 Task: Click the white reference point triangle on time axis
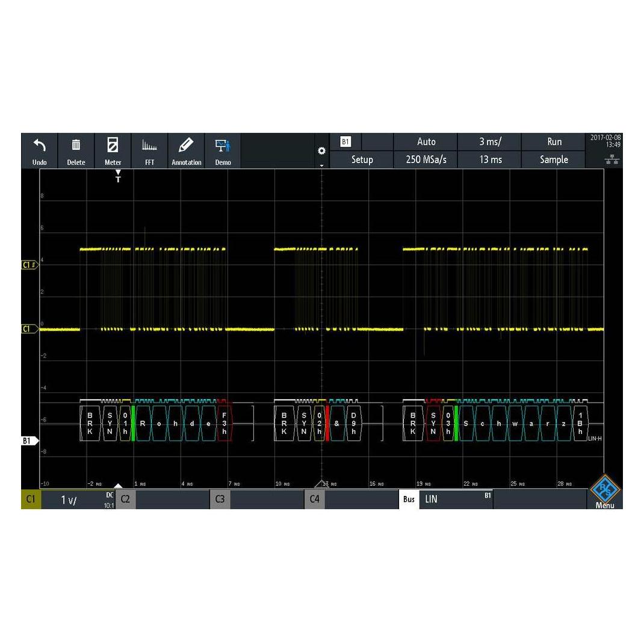pyautogui.click(x=118, y=486)
